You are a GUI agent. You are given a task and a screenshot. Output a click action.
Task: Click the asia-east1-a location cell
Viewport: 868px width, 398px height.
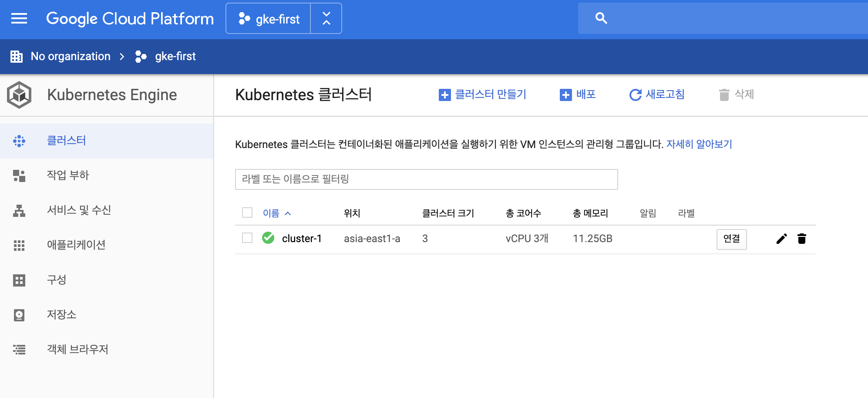(372, 239)
